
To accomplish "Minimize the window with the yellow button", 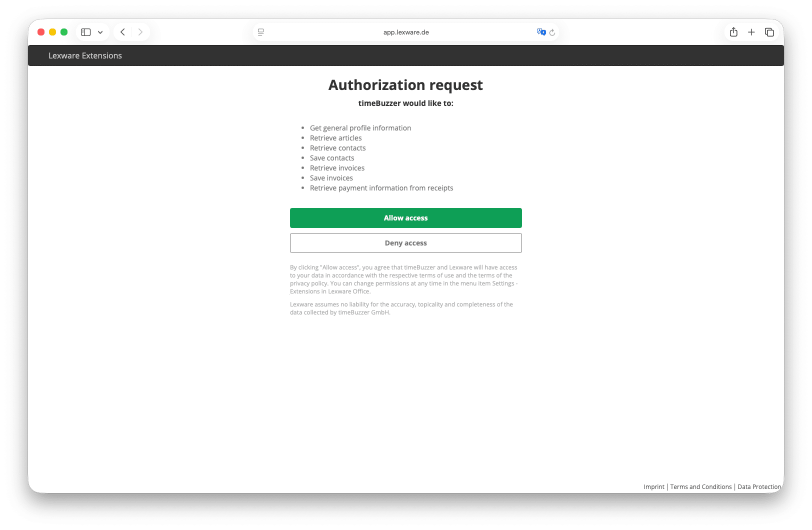I will pyautogui.click(x=52, y=32).
